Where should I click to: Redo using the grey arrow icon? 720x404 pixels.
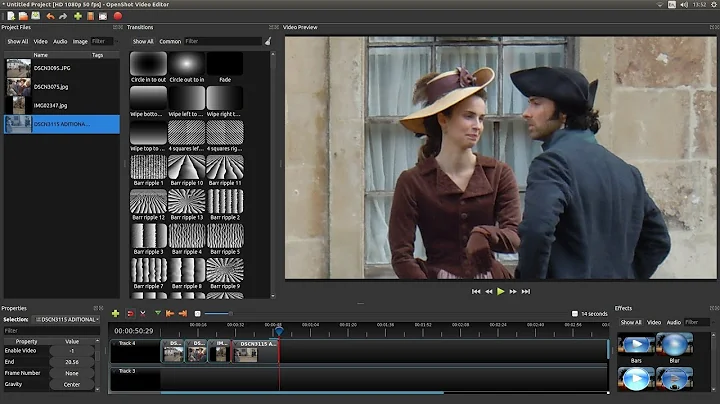point(63,16)
